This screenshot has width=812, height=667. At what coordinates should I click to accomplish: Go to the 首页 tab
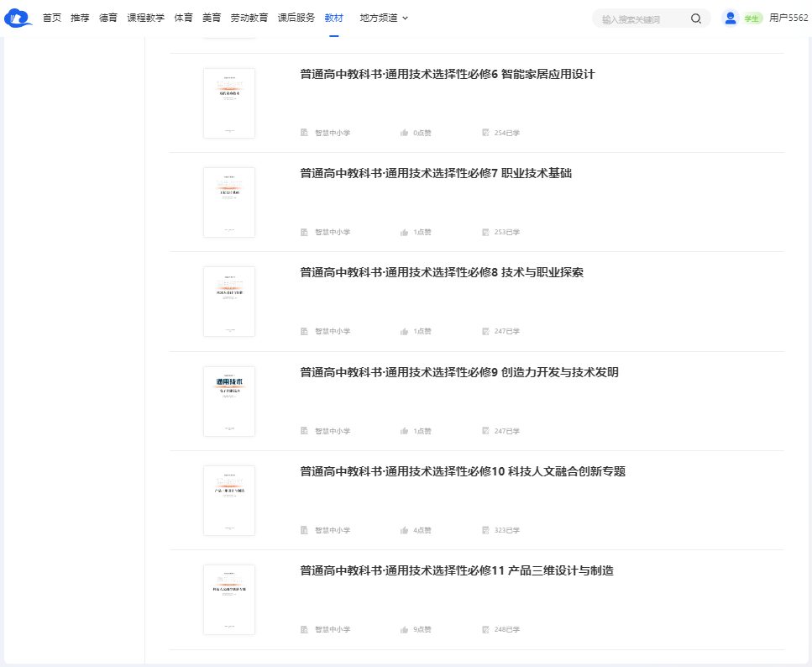coord(52,18)
